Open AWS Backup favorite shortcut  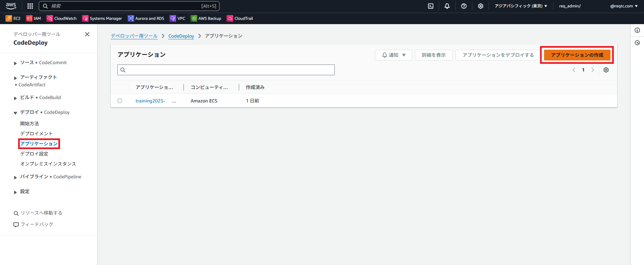click(x=206, y=18)
